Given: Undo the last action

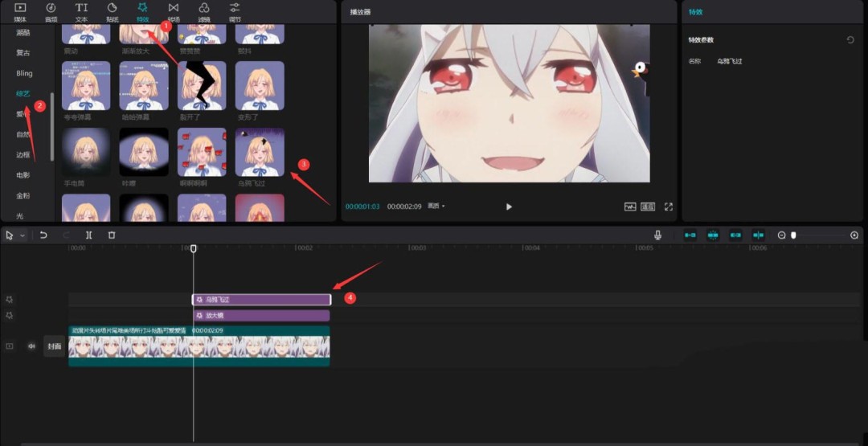Looking at the screenshot, I should pos(43,235).
